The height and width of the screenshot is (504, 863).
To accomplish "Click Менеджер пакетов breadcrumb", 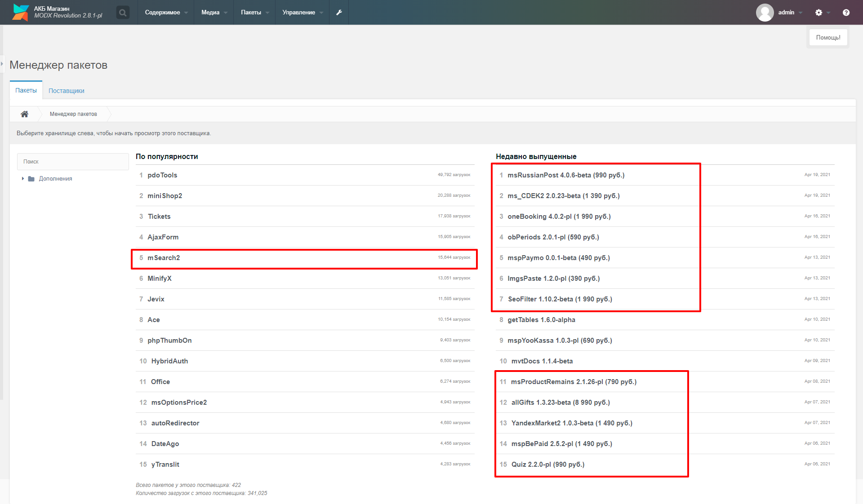I will 73,114.
